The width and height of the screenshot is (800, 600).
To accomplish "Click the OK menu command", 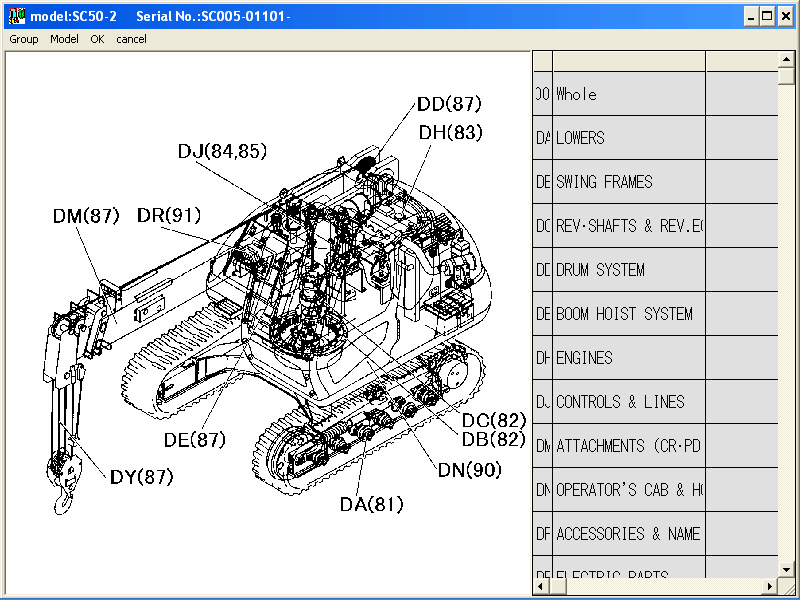I will click(97, 39).
